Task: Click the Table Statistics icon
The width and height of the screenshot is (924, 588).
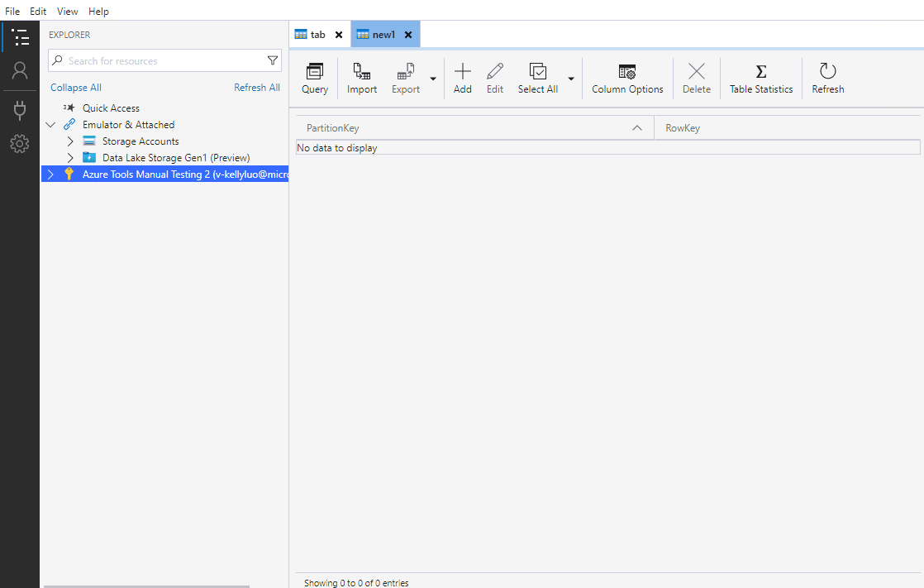Action: pyautogui.click(x=760, y=78)
